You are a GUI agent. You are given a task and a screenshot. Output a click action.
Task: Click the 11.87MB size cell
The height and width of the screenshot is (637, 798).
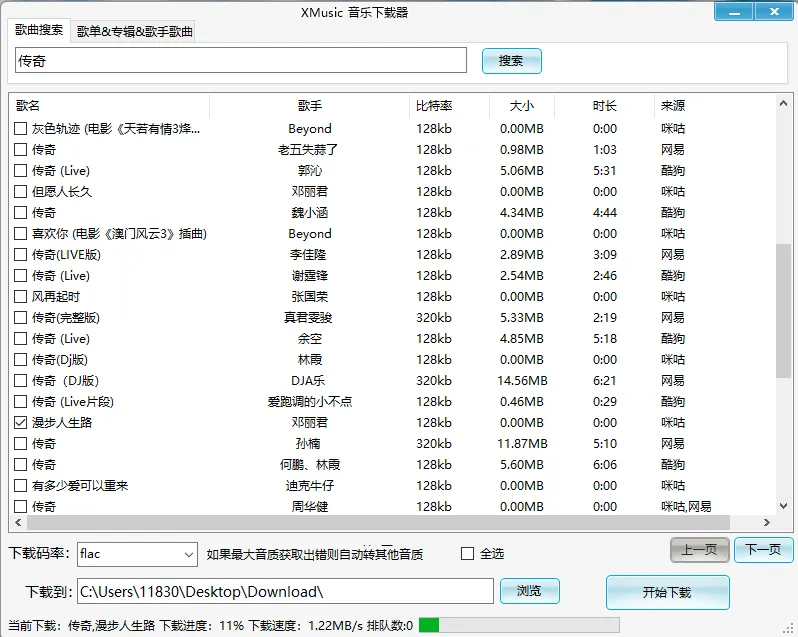[522, 444]
